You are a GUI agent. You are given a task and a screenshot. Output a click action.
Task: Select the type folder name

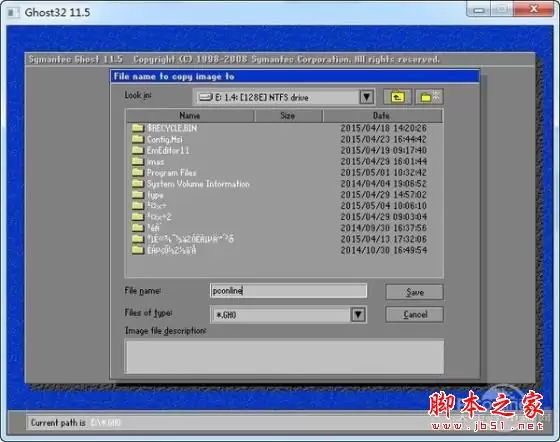(x=155, y=195)
